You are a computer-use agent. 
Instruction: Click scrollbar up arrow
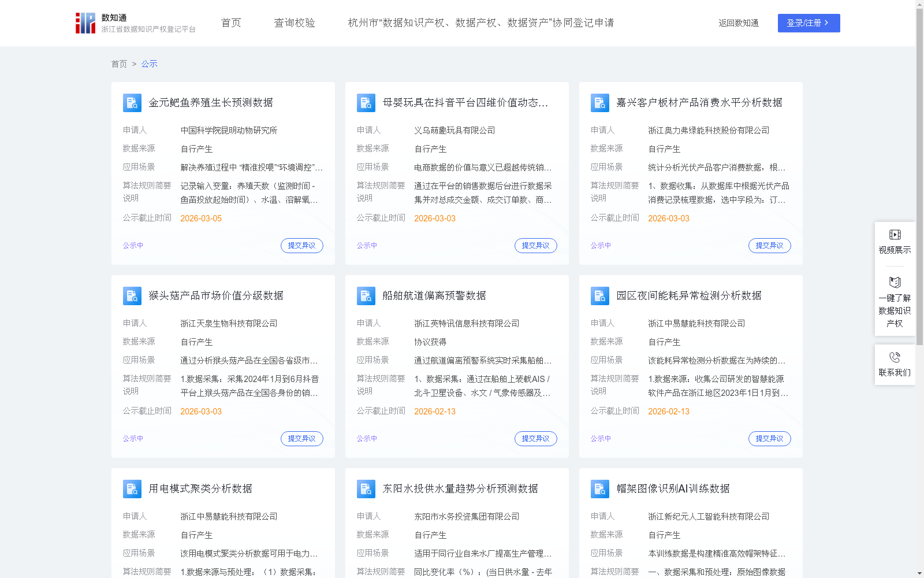point(919,4)
